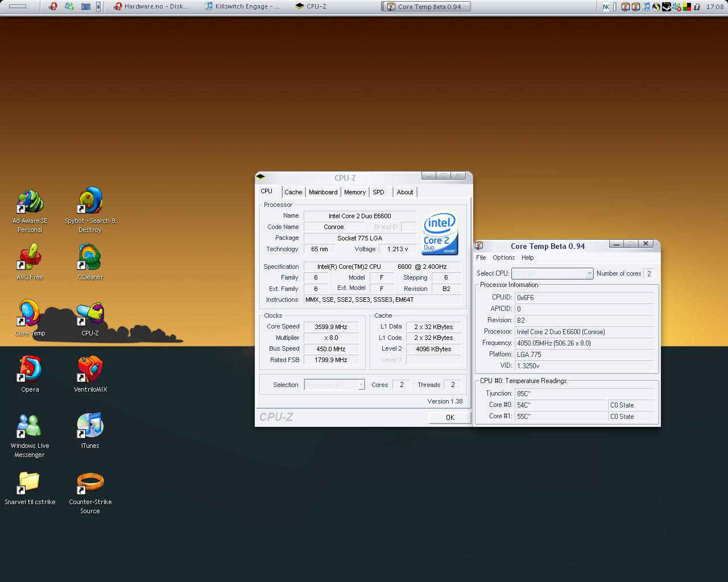The image size is (728, 582).
Task: Select Snarvei til cstrike folder shortcut
Action: 30,489
